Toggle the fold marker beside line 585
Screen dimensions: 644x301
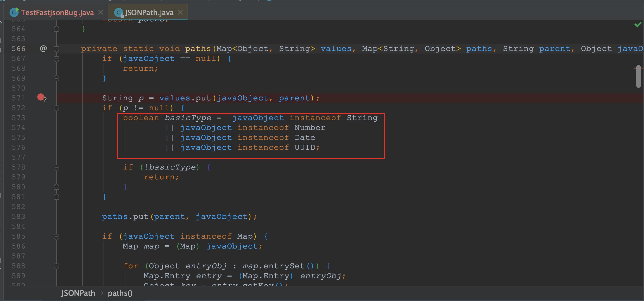(56, 236)
